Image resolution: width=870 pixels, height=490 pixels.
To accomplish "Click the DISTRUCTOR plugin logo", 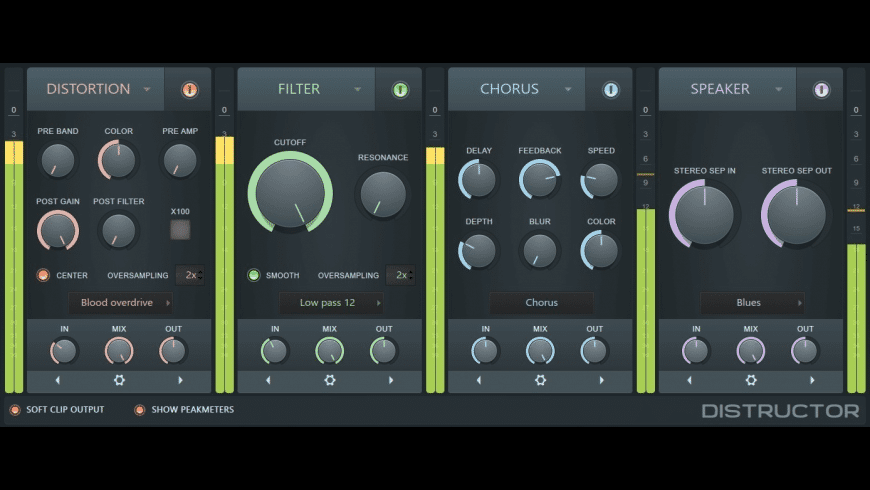I will (781, 411).
